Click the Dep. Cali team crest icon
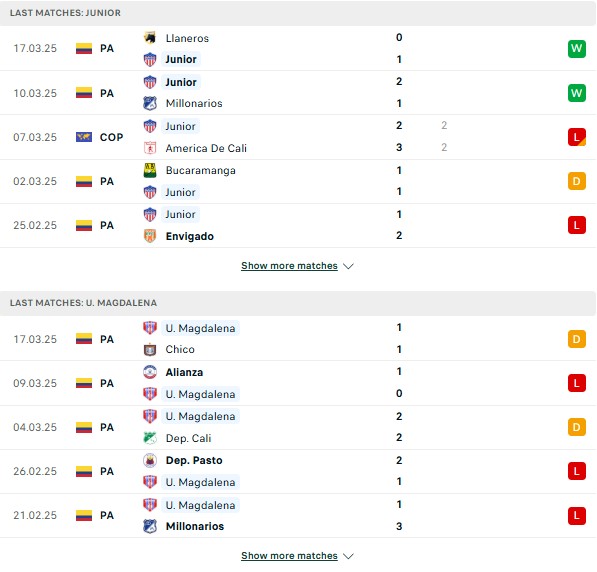 coord(150,438)
